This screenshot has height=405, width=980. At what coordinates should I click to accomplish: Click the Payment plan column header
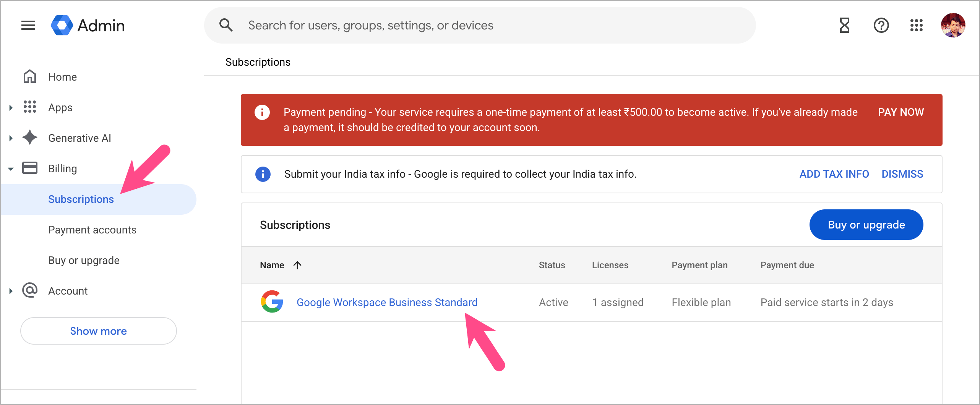700,265
